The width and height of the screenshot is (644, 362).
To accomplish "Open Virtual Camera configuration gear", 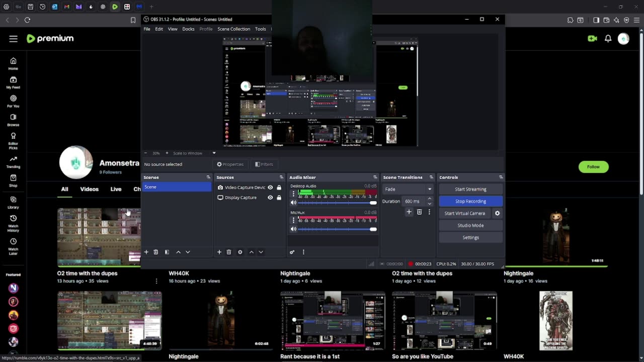I will click(497, 213).
